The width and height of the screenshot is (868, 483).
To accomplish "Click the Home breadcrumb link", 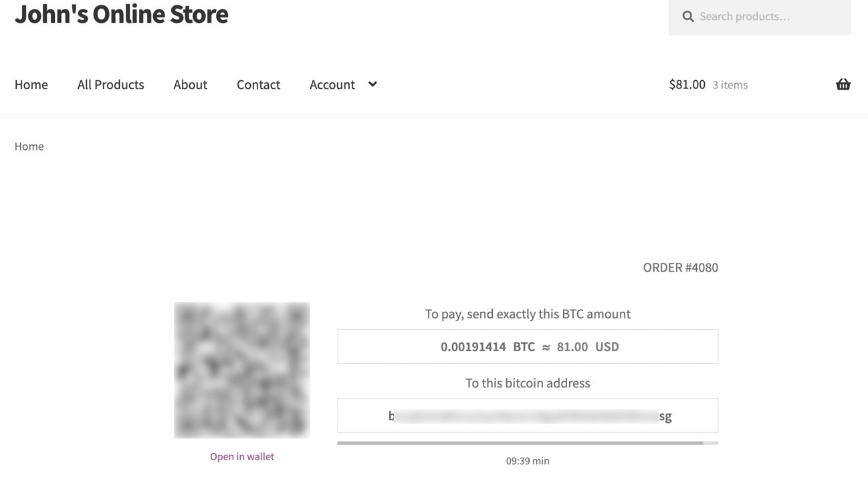I will tap(29, 146).
